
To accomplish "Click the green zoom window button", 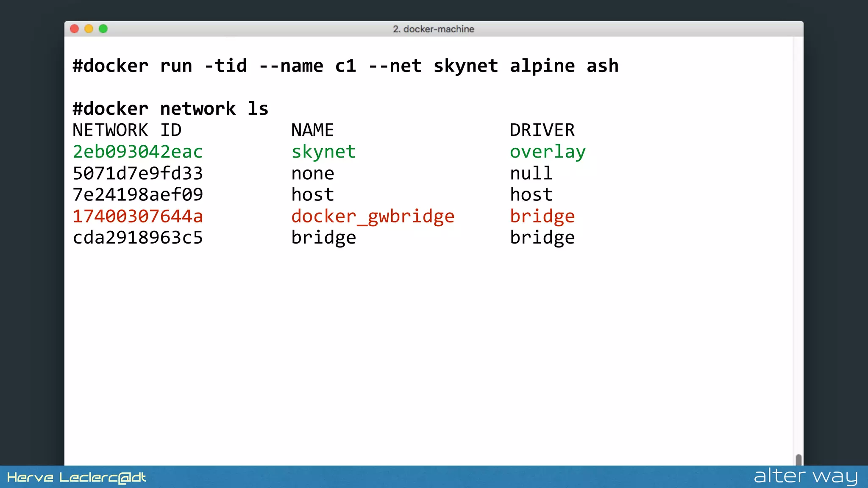I will (103, 29).
